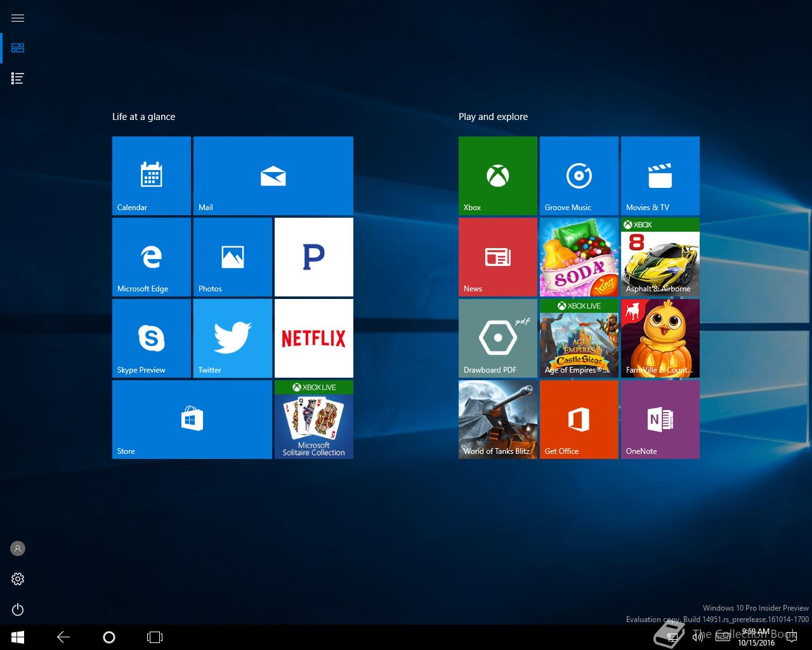
Task: Launch the Drawboard PDF tile
Action: point(498,338)
